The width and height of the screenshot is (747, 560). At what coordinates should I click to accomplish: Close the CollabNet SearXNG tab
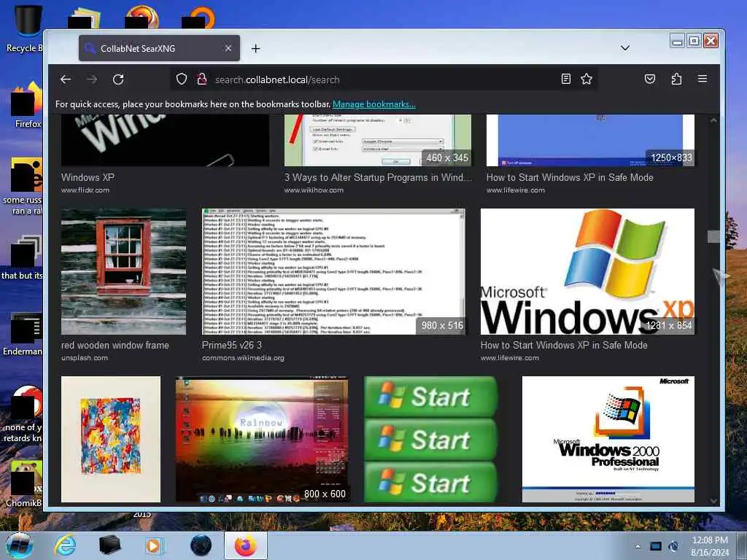coord(228,48)
